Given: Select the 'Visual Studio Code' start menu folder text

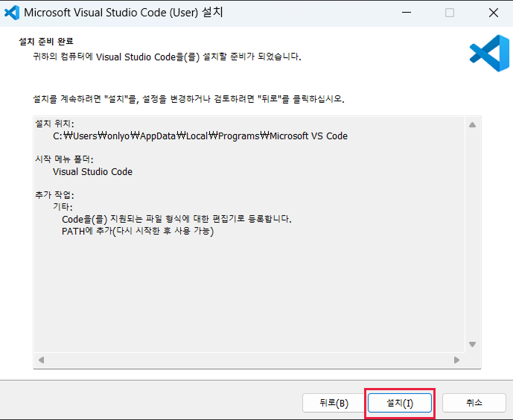Looking at the screenshot, I should point(92,172).
